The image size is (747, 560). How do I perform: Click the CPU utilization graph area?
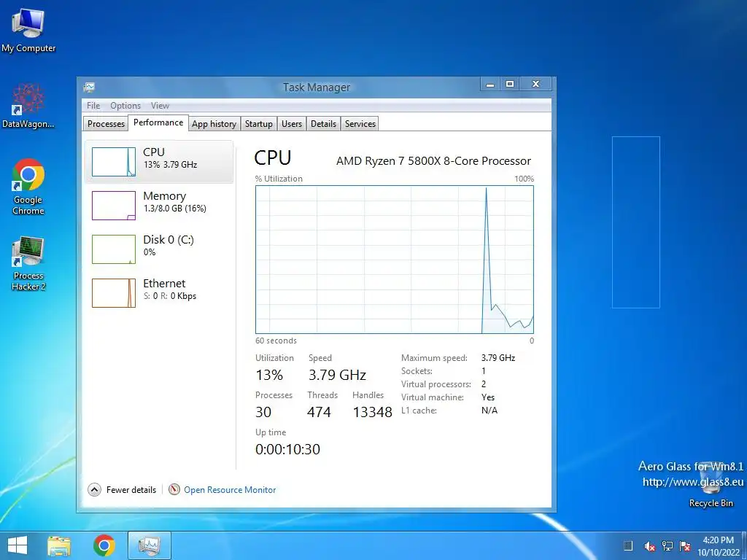pos(395,260)
